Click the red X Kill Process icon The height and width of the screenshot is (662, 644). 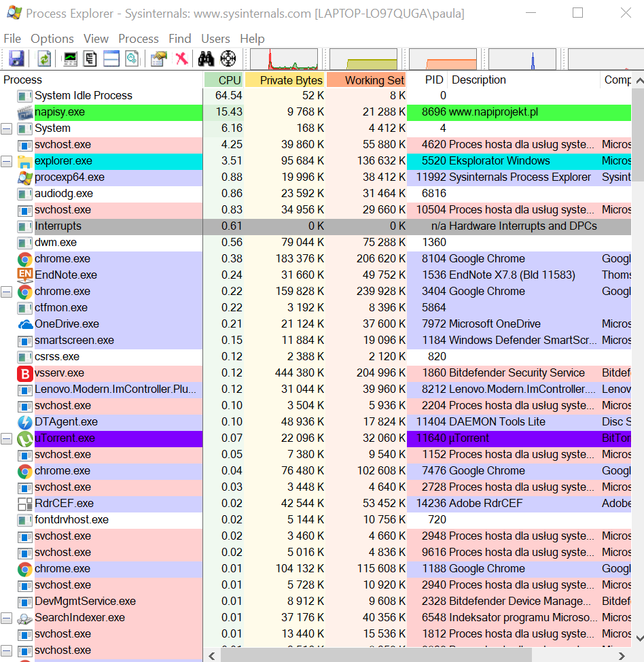[182, 58]
